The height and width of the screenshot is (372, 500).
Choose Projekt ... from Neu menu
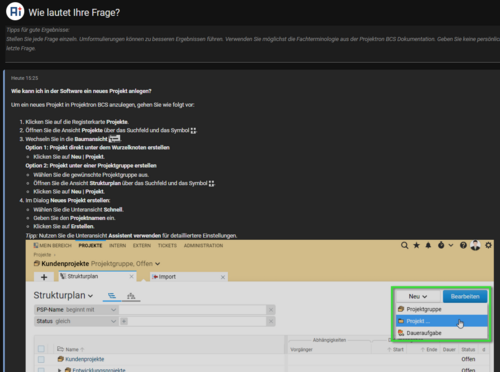pos(442,321)
